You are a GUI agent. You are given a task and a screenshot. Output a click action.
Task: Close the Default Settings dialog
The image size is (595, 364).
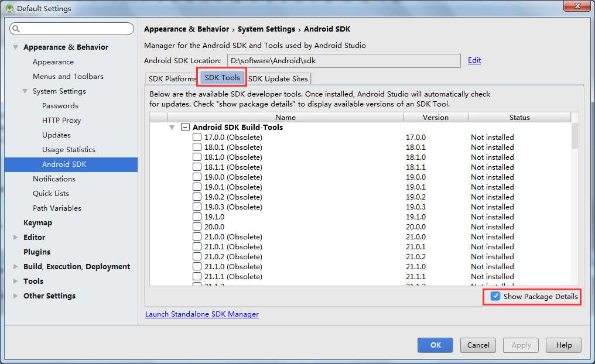click(x=577, y=6)
